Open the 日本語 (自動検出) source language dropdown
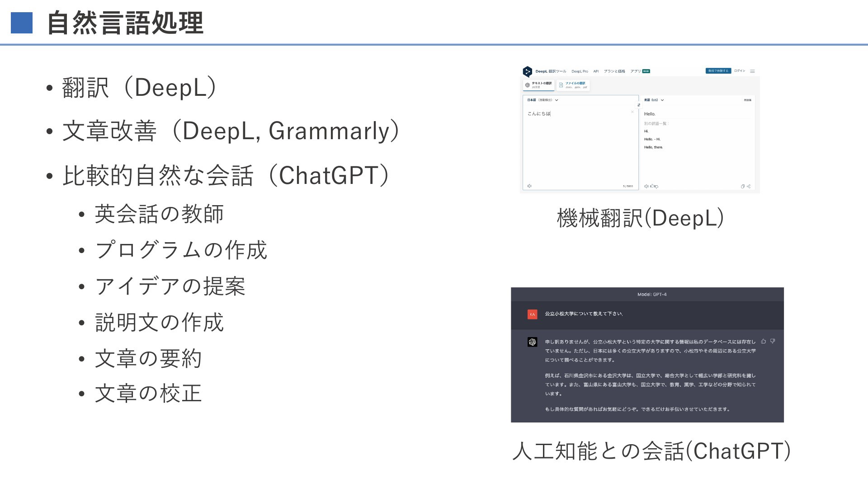The width and height of the screenshot is (868, 488). click(542, 100)
